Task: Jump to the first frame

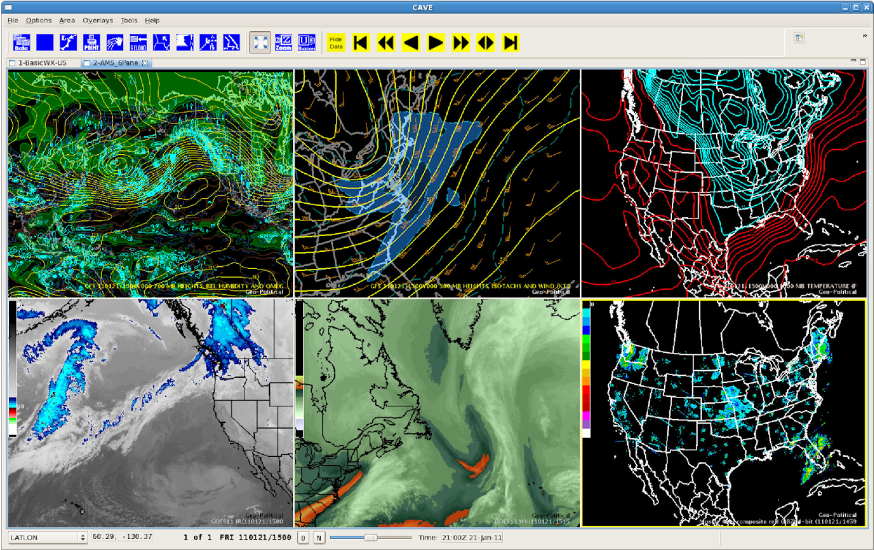Action: pyautogui.click(x=361, y=42)
